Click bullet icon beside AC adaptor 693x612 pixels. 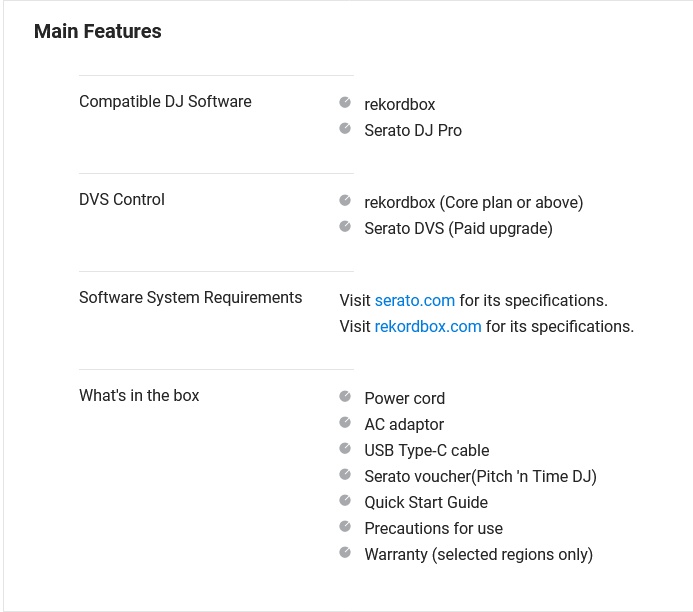345,422
